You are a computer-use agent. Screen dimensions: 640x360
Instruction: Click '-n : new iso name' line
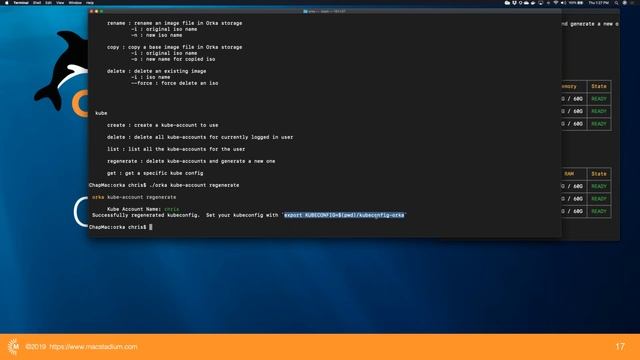[157, 35]
